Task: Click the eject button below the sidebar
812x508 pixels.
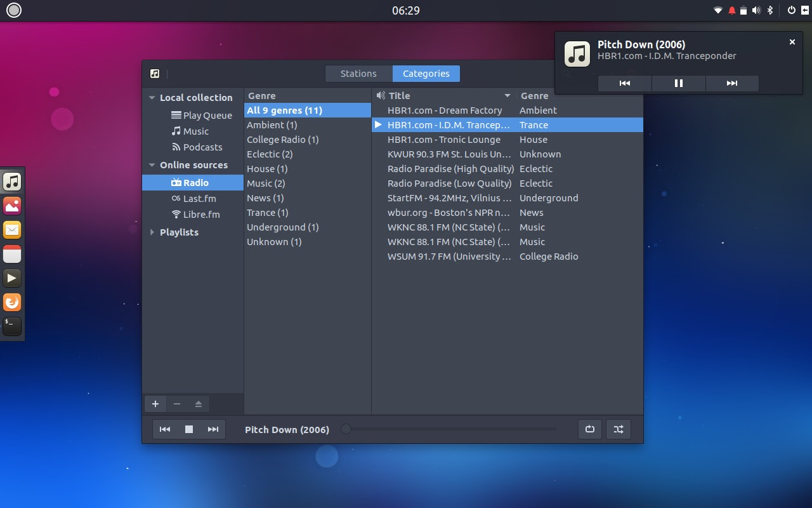Action: (x=199, y=404)
